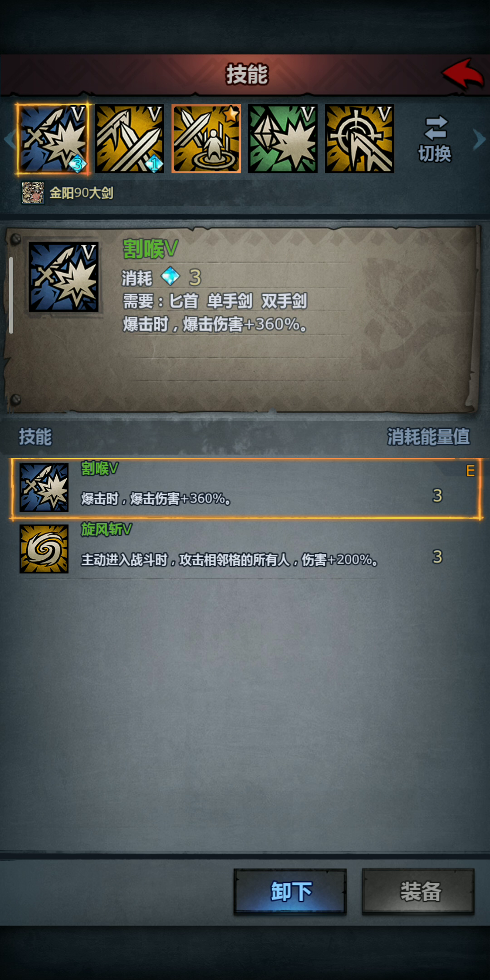
Task: Tap the 切换 swap arrows icon
Action: 436,127
